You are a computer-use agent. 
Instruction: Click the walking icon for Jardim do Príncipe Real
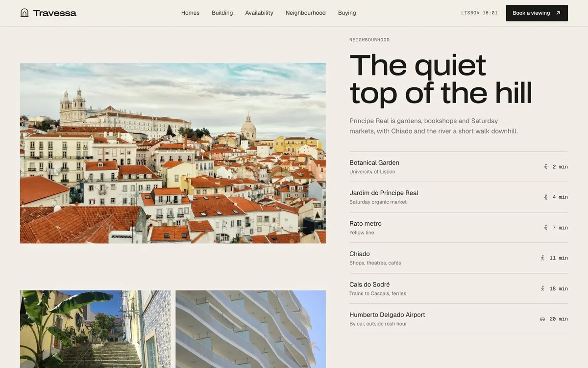pyautogui.click(x=545, y=197)
